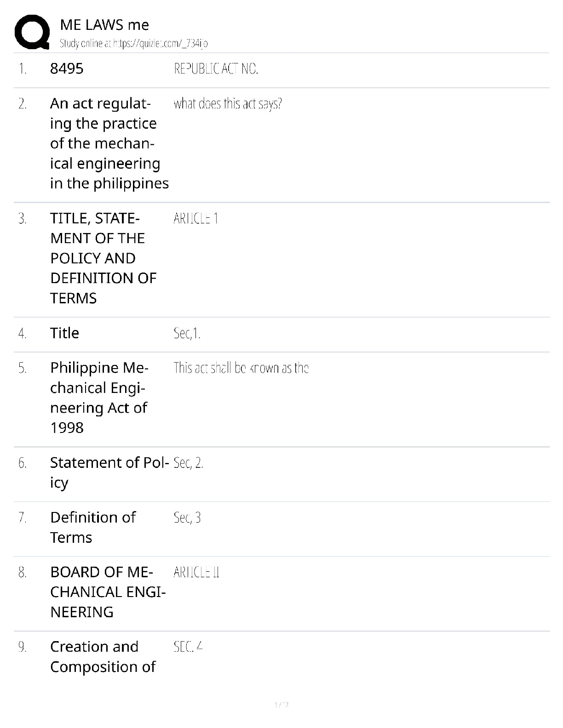Click 'This act shall be known as the'
This screenshot has width=563, height=728.
click(241, 368)
